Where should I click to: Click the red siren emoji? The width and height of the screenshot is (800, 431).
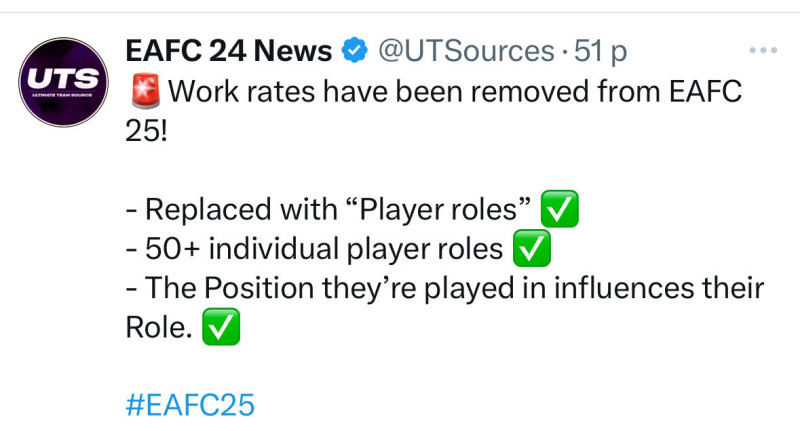click(146, 91)
